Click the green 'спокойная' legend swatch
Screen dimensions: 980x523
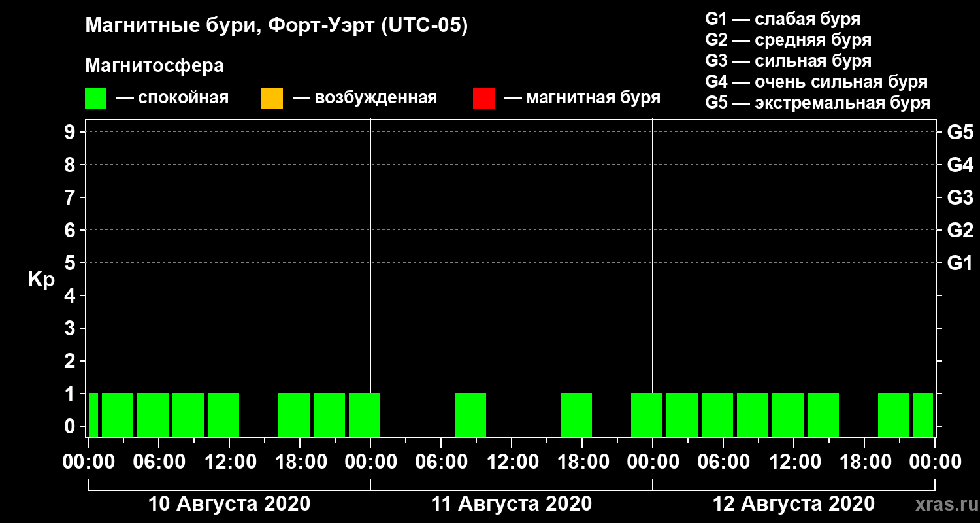pyautogui.click(x=95, y=98)
